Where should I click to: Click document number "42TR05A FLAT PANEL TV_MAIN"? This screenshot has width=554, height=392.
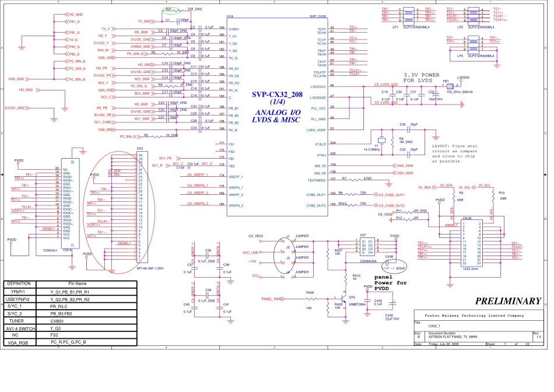click(453, 337)
